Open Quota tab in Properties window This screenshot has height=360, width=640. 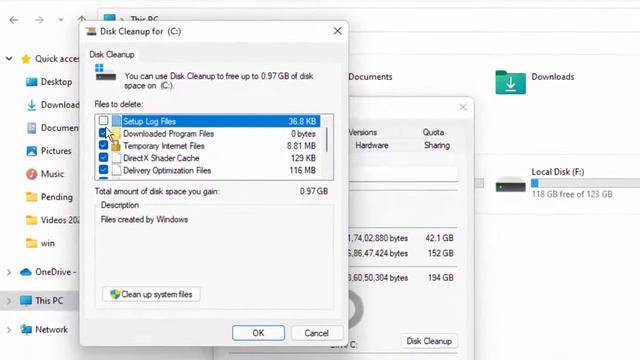click(433, 132)
